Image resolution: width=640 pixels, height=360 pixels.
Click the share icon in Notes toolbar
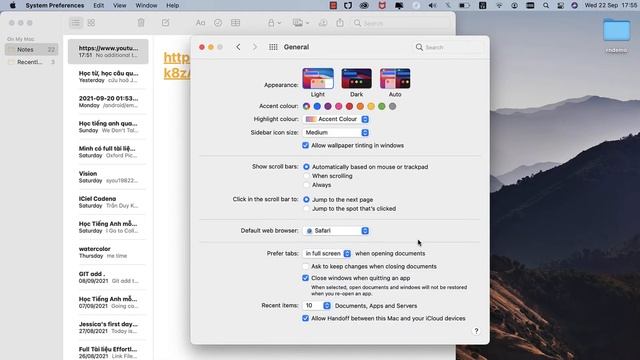click(x=340, y=23)
